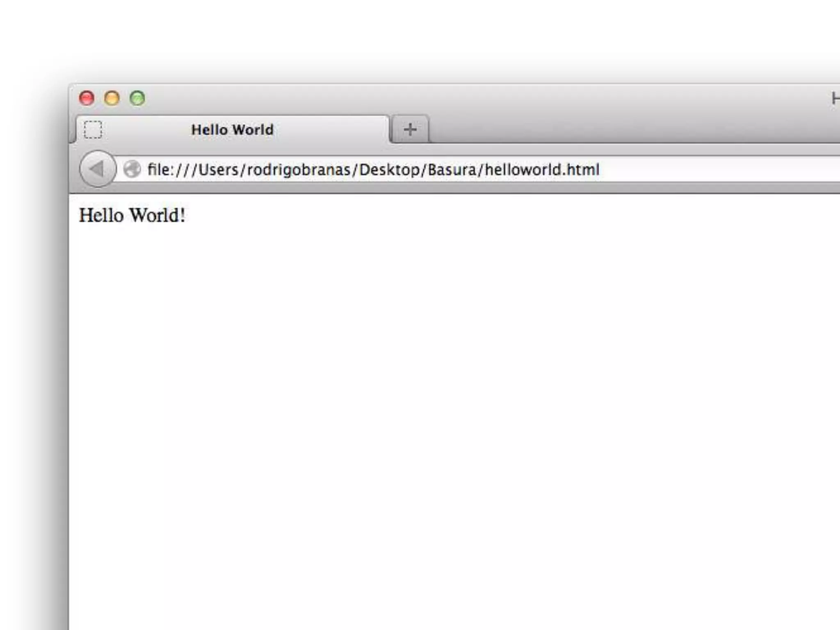
Task: Click 'helloworld.html' in the address bar
Action: coord(542,169)
